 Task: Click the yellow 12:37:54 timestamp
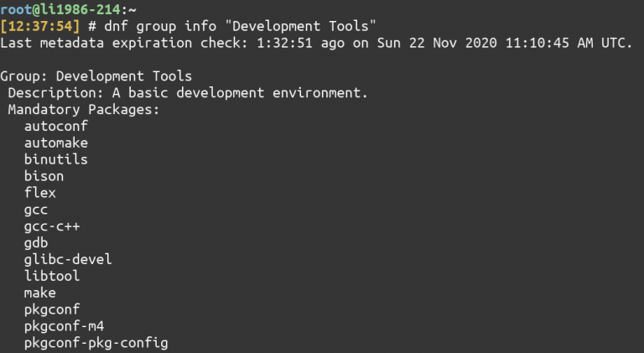(x=40, y=26)
